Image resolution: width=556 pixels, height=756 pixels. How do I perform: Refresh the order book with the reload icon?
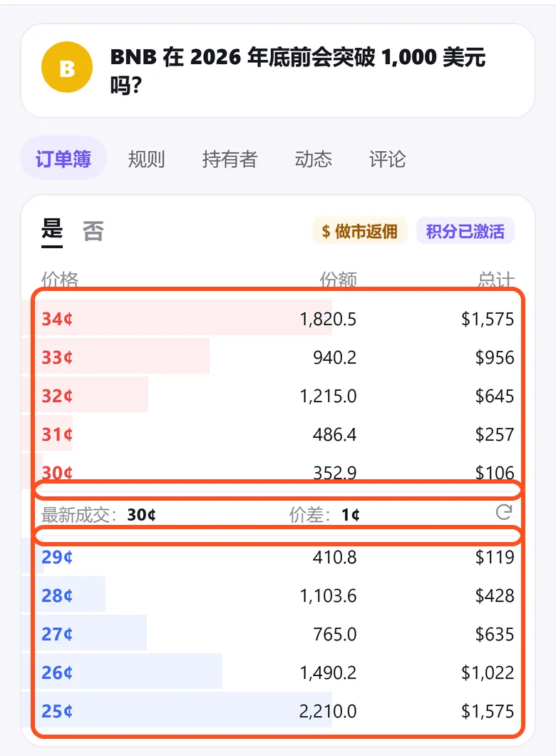coord(504,512)
